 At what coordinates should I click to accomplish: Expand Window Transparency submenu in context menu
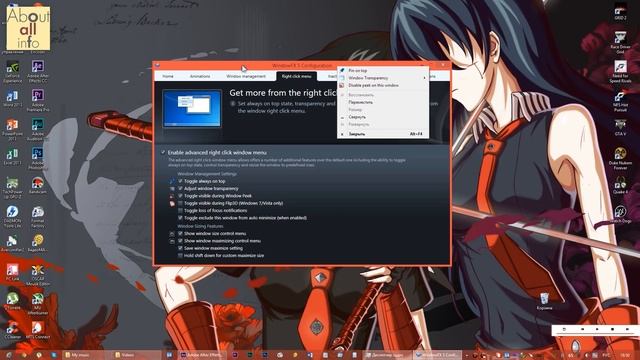(x=383, y=78)
